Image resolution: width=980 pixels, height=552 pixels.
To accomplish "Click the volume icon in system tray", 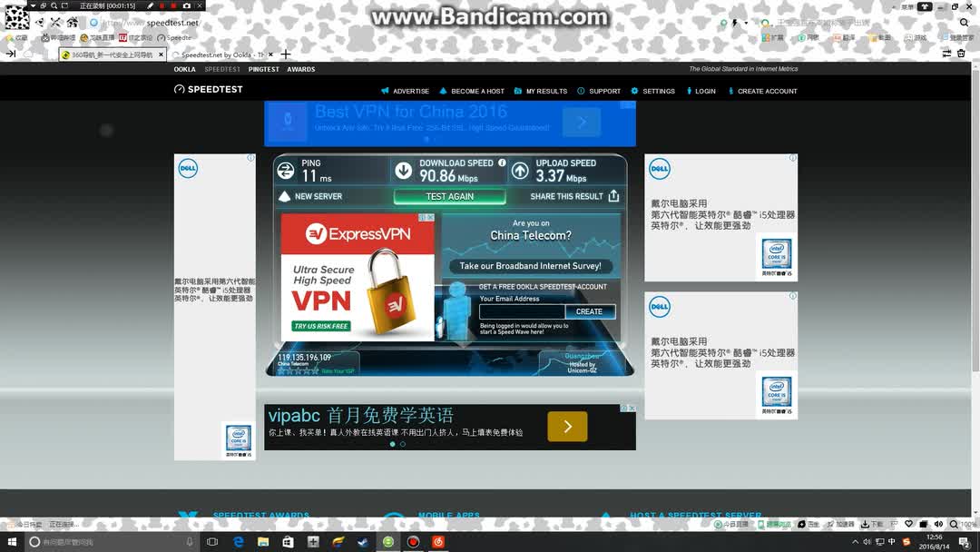I will pos(867,542).
